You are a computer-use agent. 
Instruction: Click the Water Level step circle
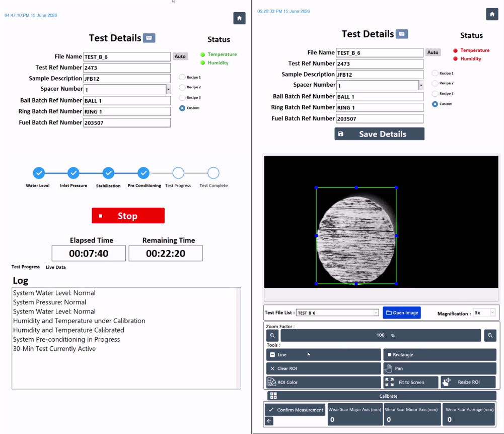click(x=39, y=173)
